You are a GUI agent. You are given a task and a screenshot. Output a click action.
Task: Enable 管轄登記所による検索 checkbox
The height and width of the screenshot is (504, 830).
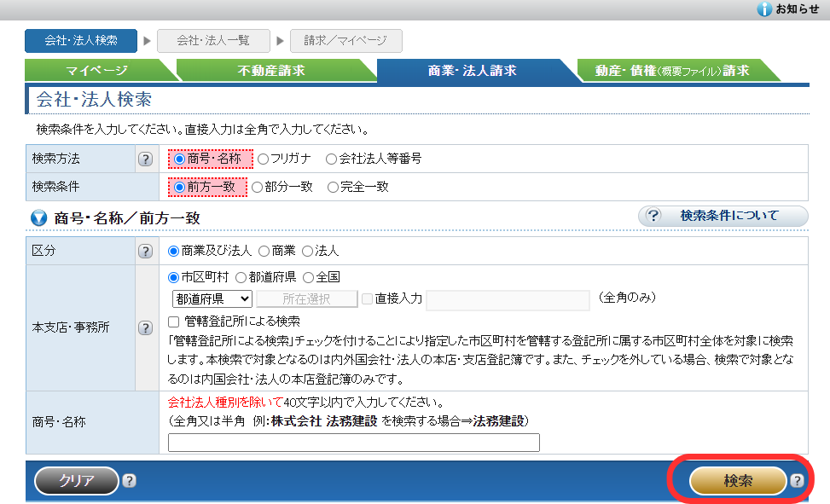click(x=175, y=322)
